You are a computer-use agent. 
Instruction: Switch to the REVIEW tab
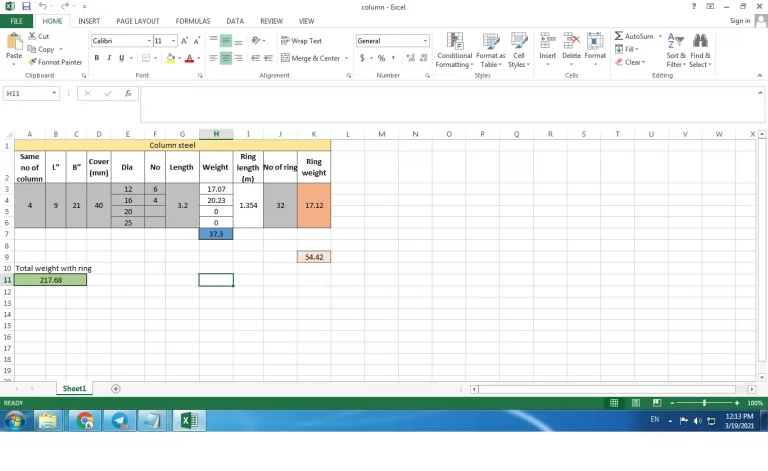click(271, 21)
